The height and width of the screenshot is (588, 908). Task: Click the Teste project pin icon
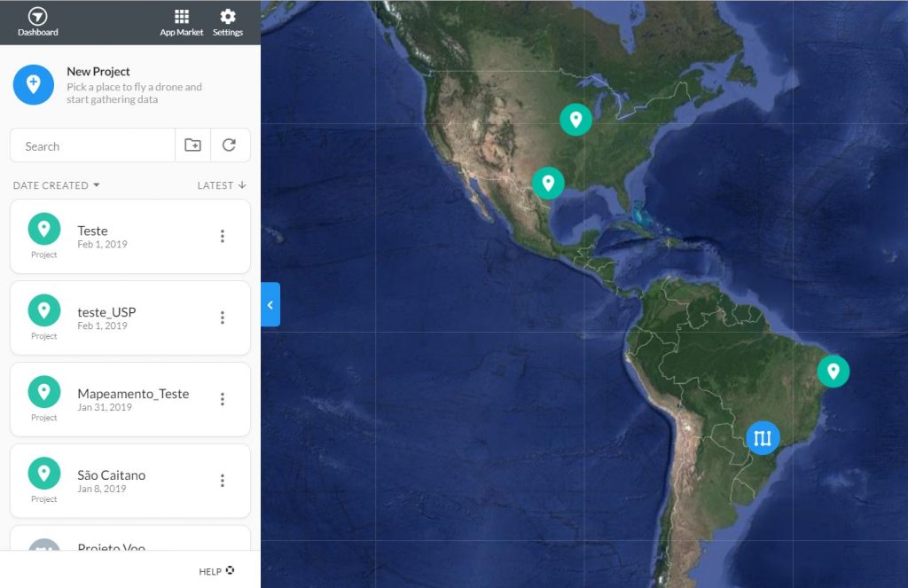pyautogui.click(x=44, y=229)
